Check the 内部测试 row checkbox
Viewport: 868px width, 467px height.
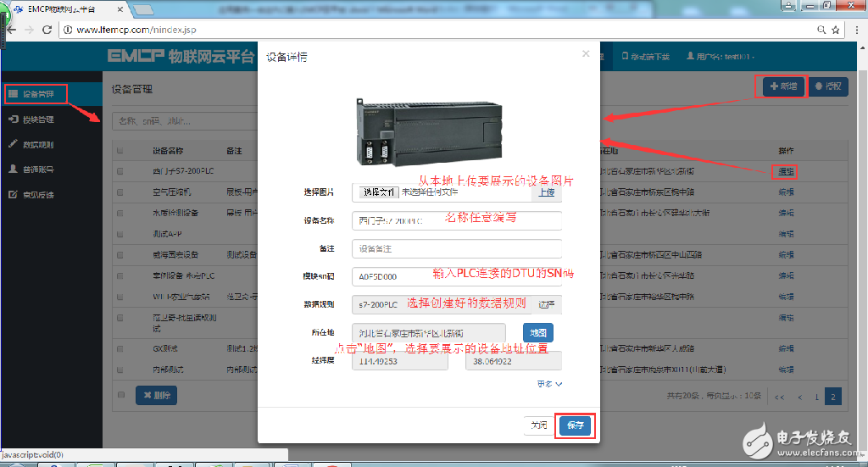pos(120,370)
